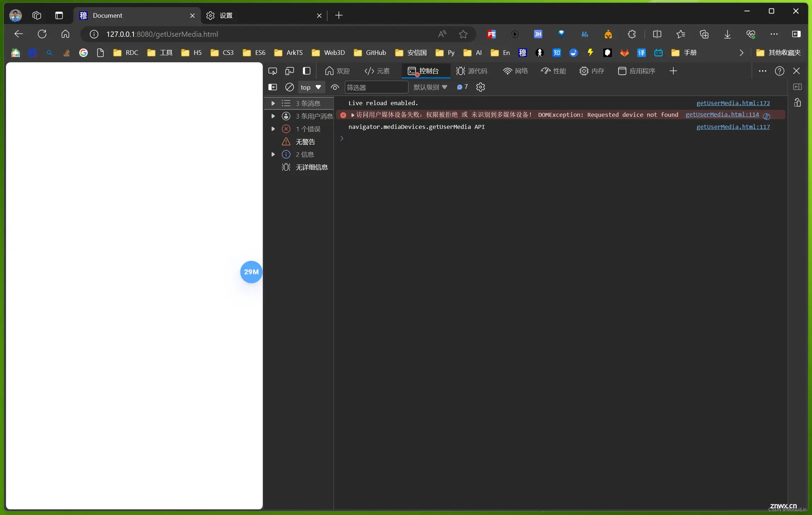Click the performance recording icon
Screen dimensions: 812x515
[x=545, y=70]
